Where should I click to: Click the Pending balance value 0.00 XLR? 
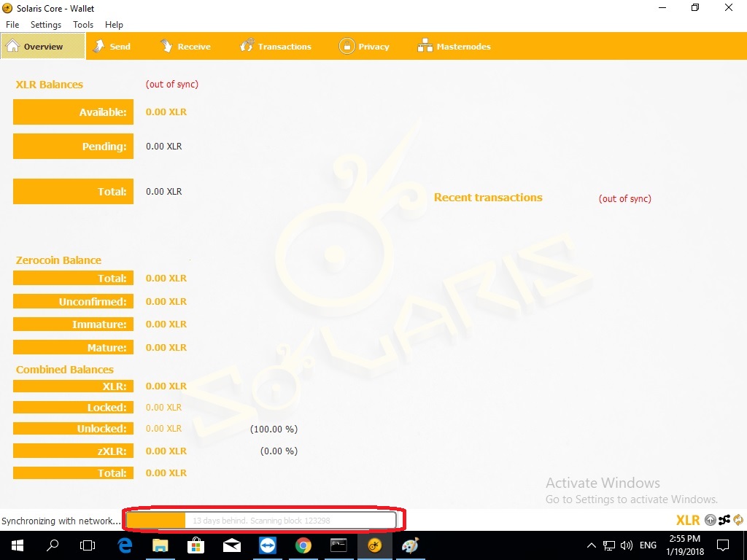click(164, 146)
